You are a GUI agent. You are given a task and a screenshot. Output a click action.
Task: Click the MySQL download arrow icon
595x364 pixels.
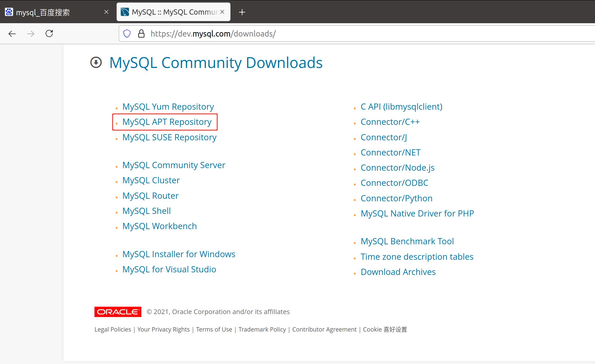[97, 62]
